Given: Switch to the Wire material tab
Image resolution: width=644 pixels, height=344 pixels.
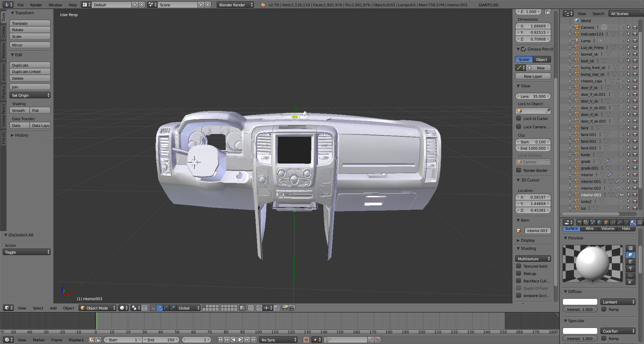Looking at the screenshot, I should pos(589,229).
